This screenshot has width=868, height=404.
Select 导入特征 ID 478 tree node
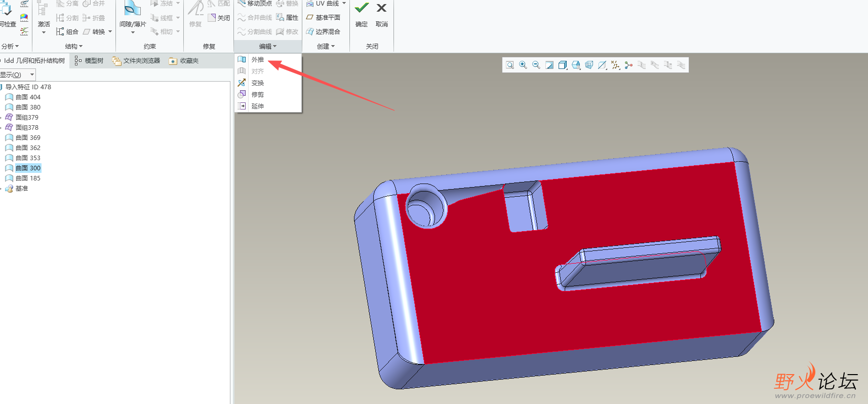[x=28, y=87]
